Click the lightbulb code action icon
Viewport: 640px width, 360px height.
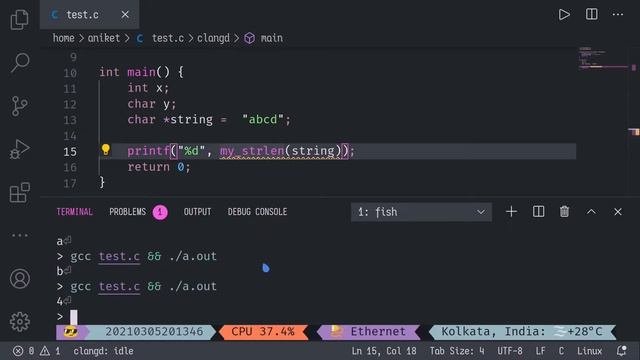point(106,150)
